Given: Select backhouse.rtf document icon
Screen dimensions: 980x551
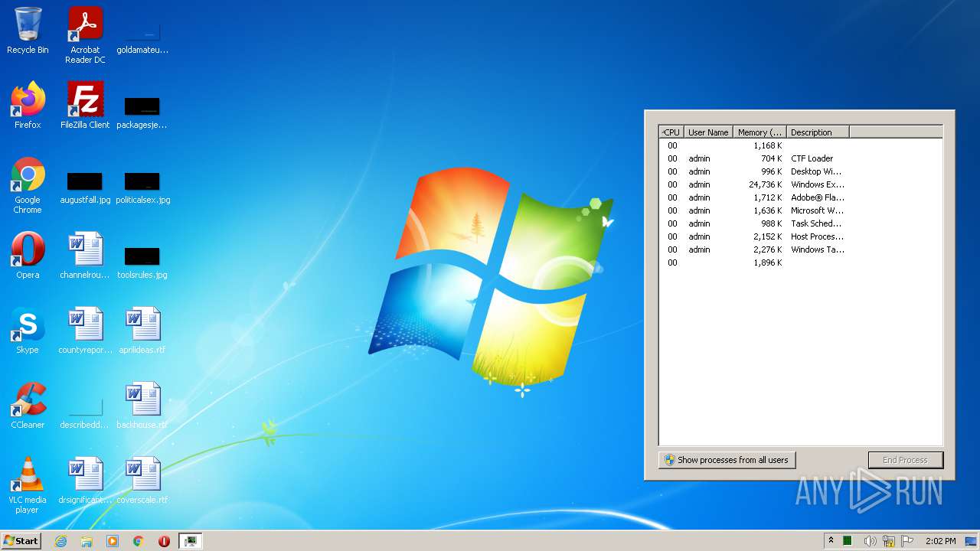Looking at the screenshot, I should pyautogui.click(x=142, y=406).
